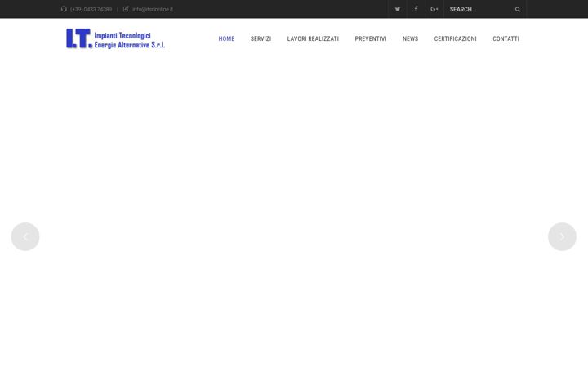Open the Home menu item
Screen dimensions: 588x368
[226, 38]
